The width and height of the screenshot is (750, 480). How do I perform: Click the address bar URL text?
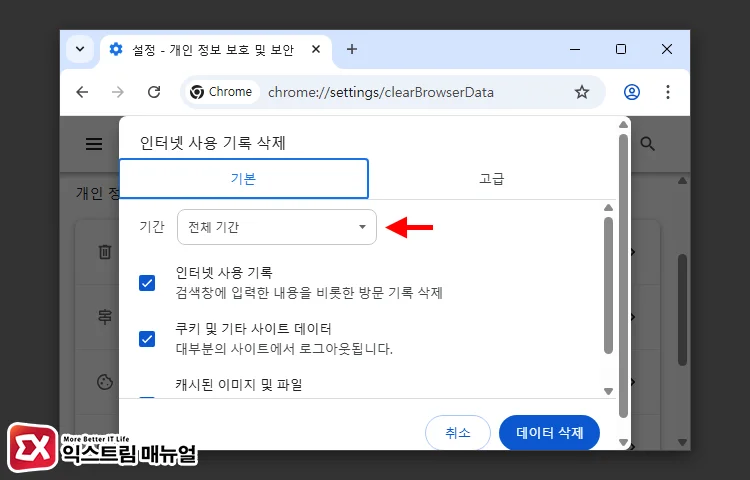point(381,92)
